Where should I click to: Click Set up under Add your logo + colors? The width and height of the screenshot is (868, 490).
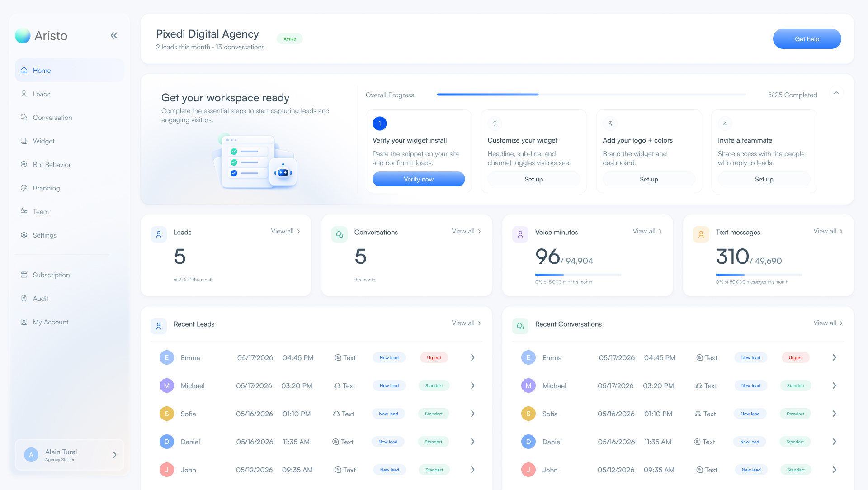click(x=649, y=179)
